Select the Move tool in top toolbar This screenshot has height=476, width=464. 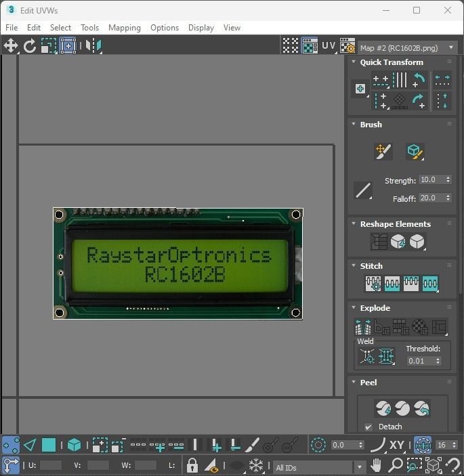click(x=11, y=46)
